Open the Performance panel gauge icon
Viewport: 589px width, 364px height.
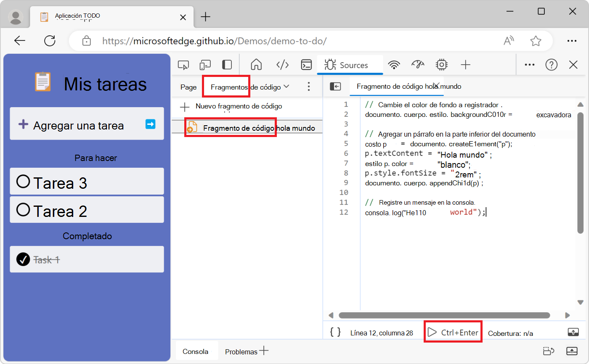click(418, 64)
